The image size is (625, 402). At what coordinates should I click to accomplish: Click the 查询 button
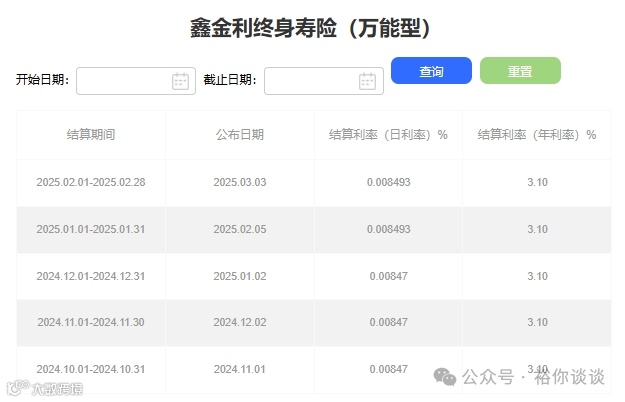pos(431,71)
